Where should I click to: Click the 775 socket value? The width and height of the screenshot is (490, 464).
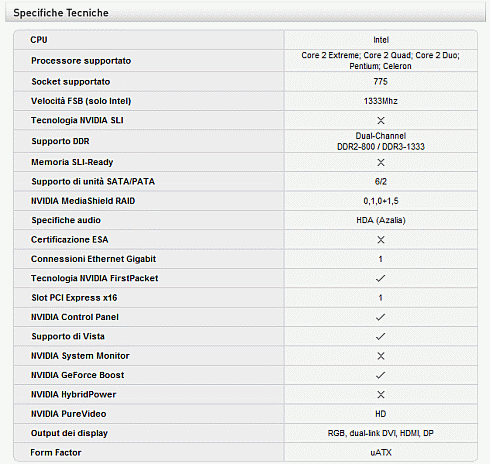click(381, 81)
